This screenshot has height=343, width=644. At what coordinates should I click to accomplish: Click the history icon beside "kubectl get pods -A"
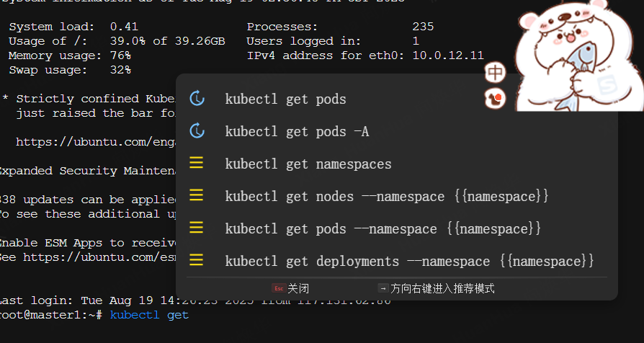(197, 131)
